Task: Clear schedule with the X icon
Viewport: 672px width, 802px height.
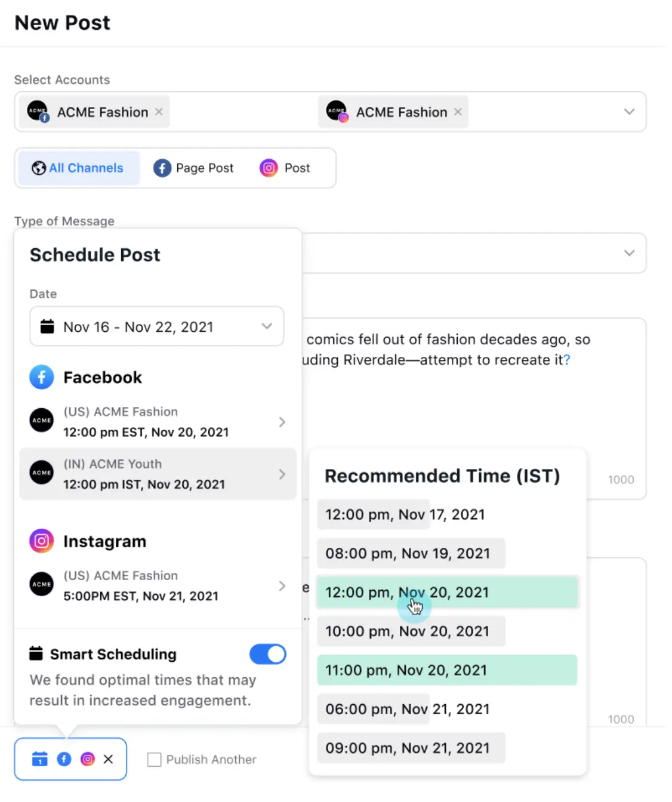Action: (x=108, y=759)
